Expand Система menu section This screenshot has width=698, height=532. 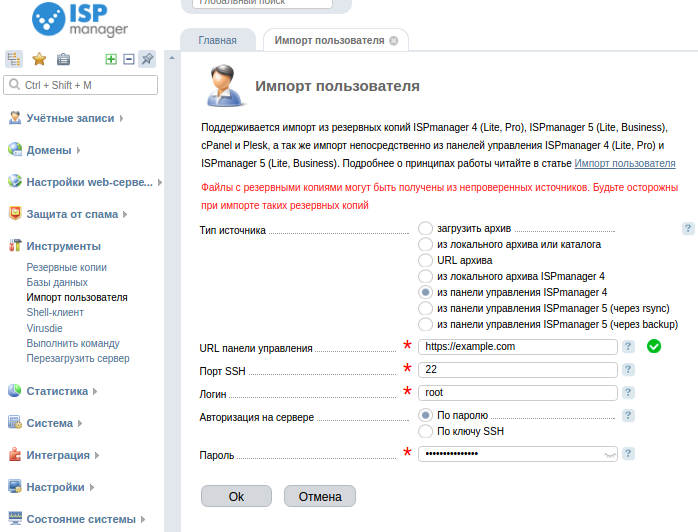click(80, 423)
